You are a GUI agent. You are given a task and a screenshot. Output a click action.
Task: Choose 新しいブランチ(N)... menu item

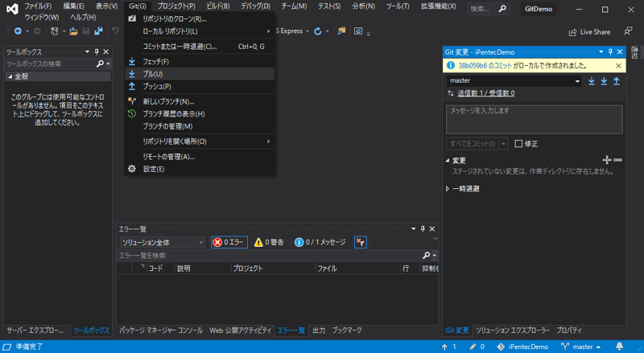pos(200,101)
